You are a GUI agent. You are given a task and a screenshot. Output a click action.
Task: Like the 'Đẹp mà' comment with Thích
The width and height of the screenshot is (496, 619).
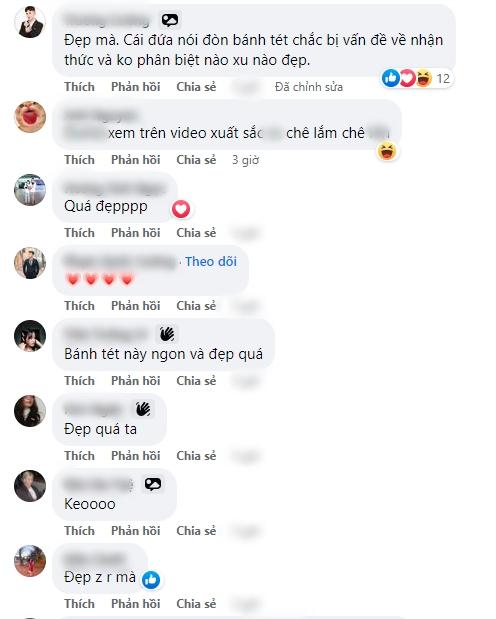(79, 87)
